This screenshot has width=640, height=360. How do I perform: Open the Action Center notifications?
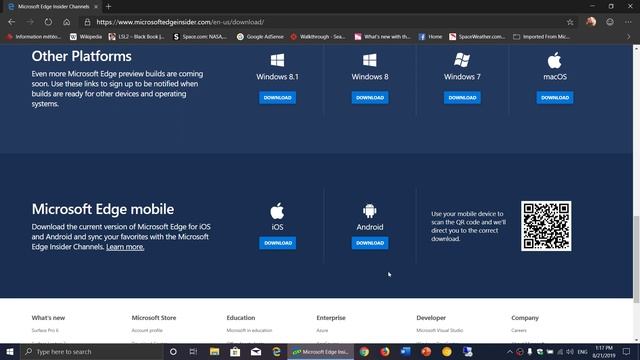[627, 351]
